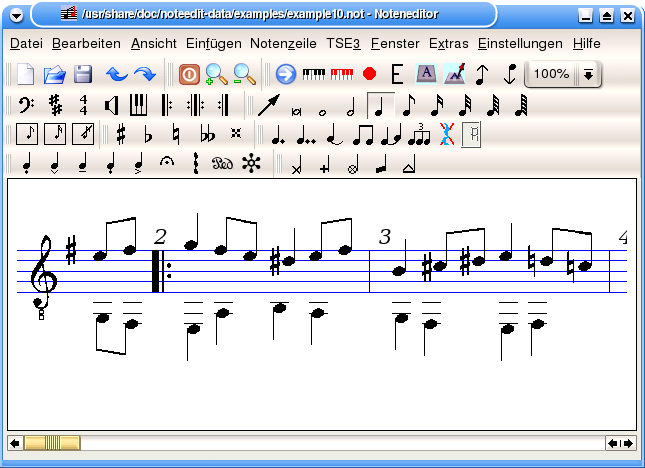Viewport: 645px width, 468px height.
Task: Click the Save (floppy disk) icon
Action: pyautogui.click(x=83, y=74)
